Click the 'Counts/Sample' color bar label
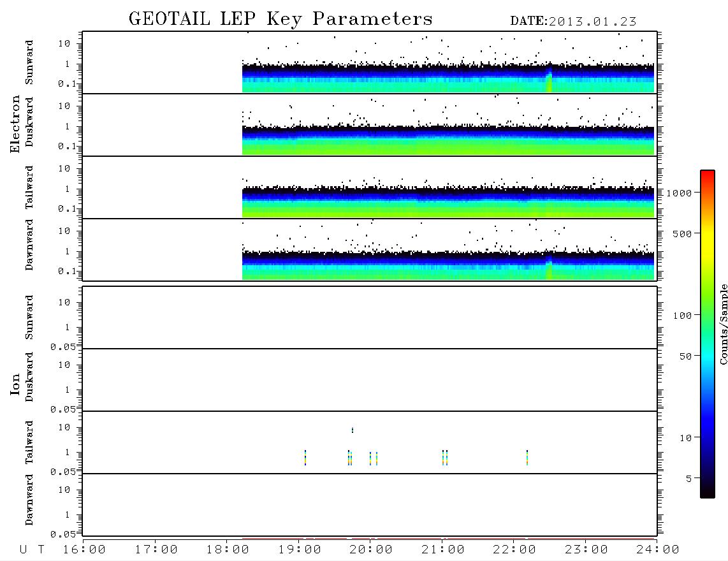The height and width of the screenshot is (561, 728). (723, 324)
